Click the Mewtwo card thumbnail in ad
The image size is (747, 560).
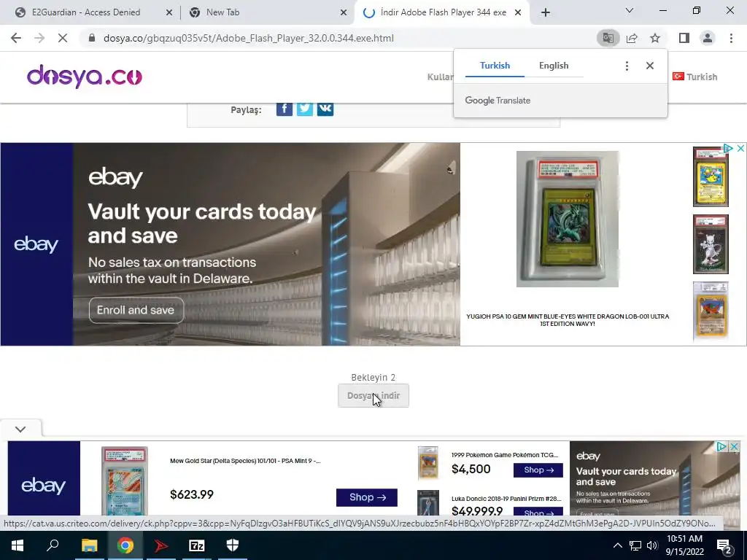(711, 244)
